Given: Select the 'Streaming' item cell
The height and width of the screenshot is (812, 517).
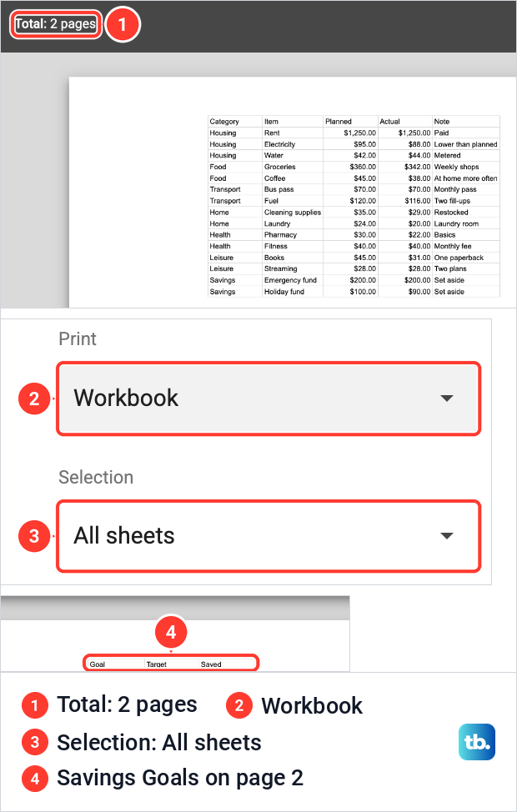Looking at the screenshot, I should (x=281, y=268).
